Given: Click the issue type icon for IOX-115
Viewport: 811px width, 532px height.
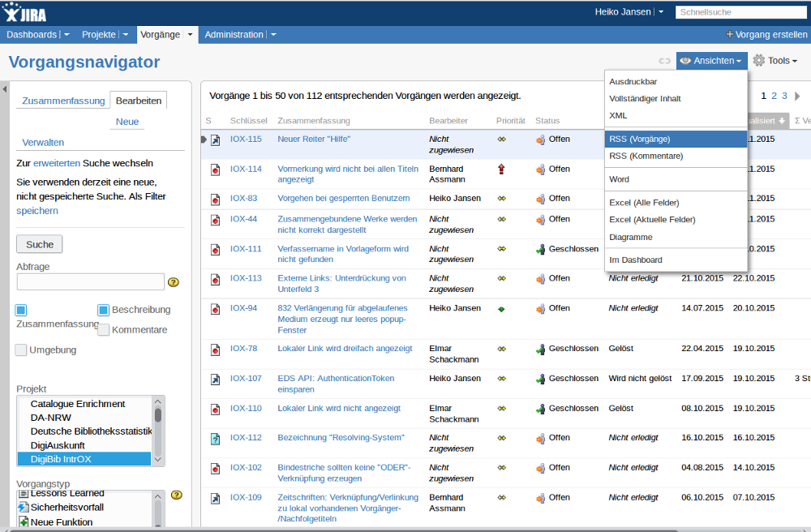Looking at the screenshot, I should tap(215, 139).
